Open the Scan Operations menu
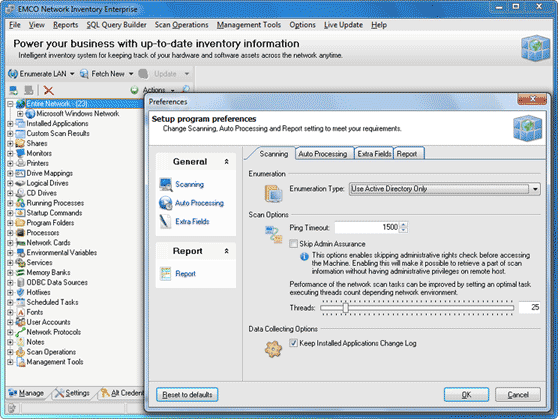Viewport: 558px width, 419px height. pyautogui.click(x=181, y=25)
